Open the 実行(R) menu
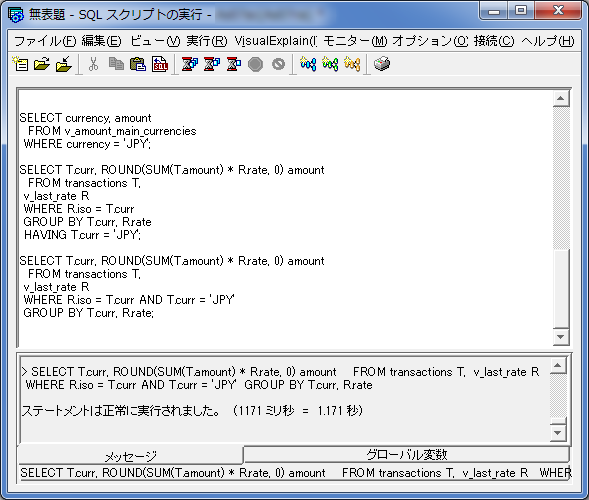 pyautogui.click(x=207, y=41)
